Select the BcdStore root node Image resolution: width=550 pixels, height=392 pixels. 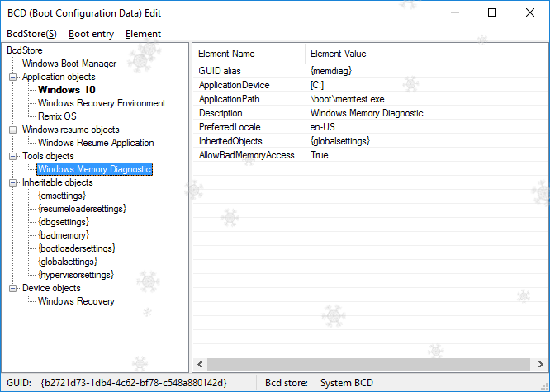25,50
